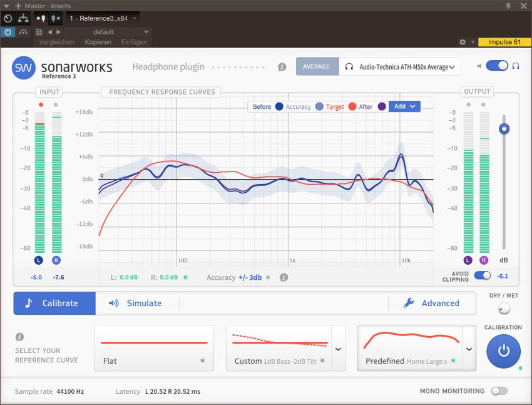Click the output gain slider handle

[x=504, y=129]
